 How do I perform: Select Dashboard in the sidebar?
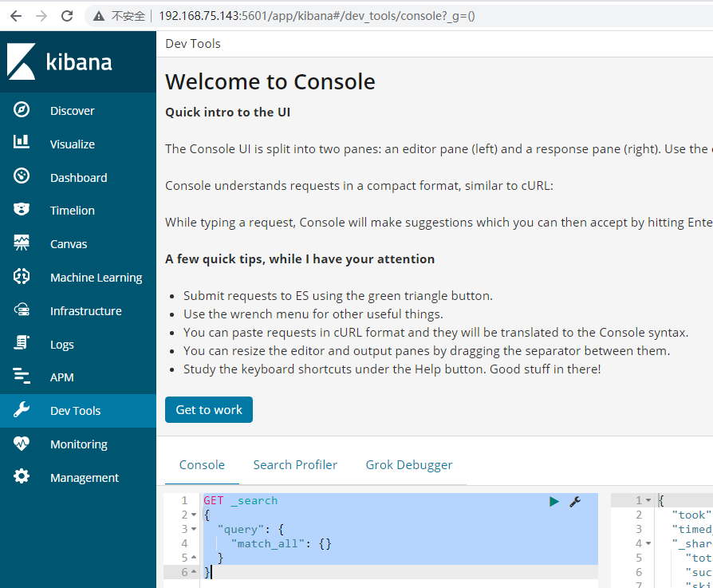(x=79, y=178)
